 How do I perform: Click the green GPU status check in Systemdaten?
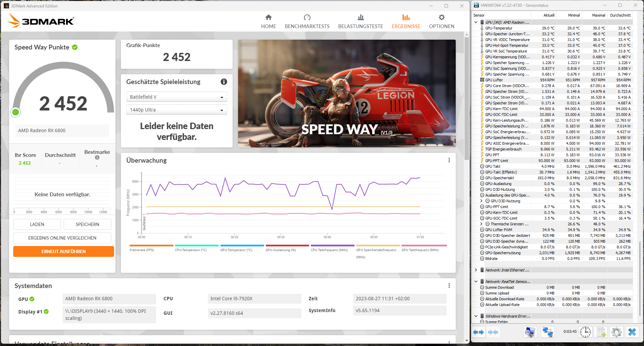pos(32,299)
